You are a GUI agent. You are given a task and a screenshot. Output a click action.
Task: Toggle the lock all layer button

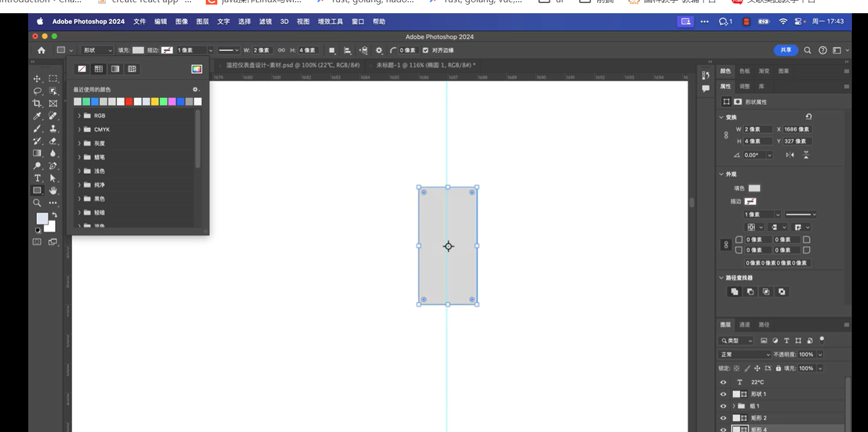point(779,368)
